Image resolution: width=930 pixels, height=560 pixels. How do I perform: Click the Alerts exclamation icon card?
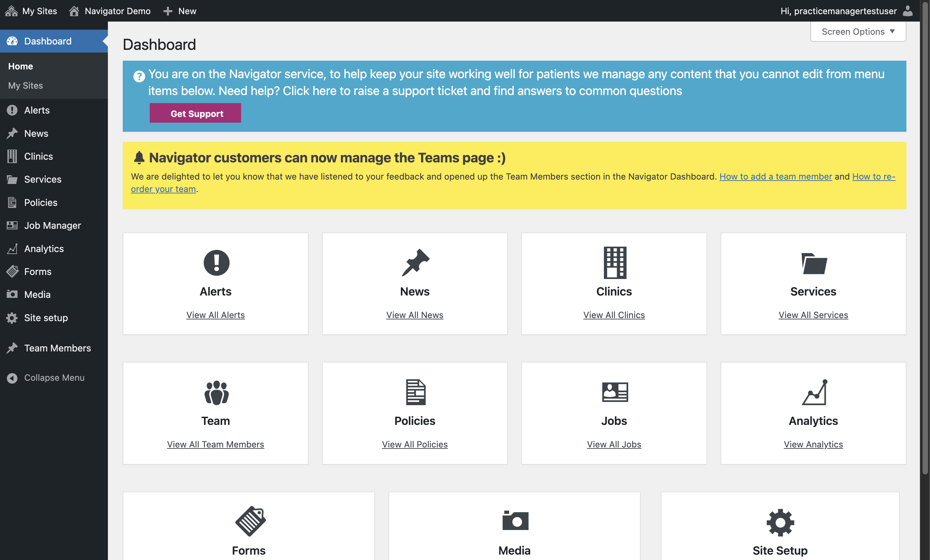[x=216, y=263]
